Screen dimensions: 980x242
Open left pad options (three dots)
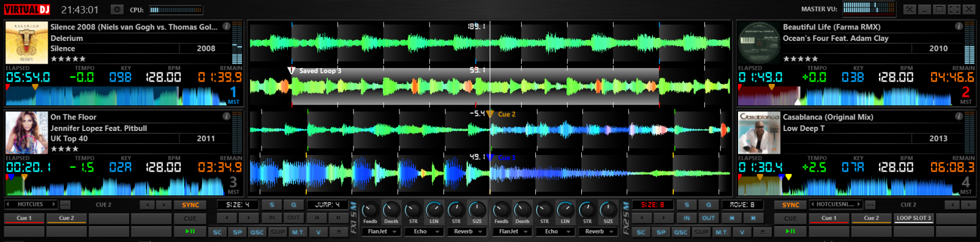tap(65, 205)
